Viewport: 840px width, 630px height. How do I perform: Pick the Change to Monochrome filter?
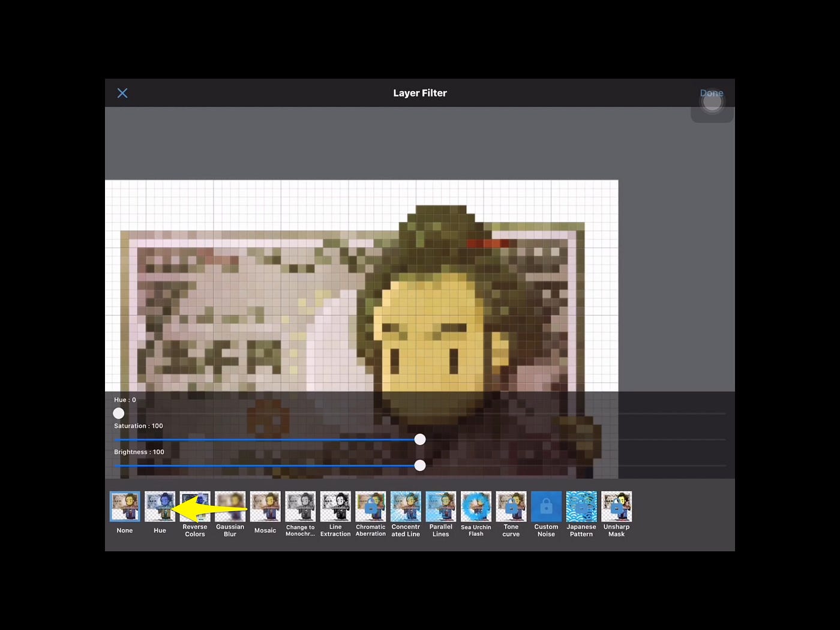pos(301,506)
